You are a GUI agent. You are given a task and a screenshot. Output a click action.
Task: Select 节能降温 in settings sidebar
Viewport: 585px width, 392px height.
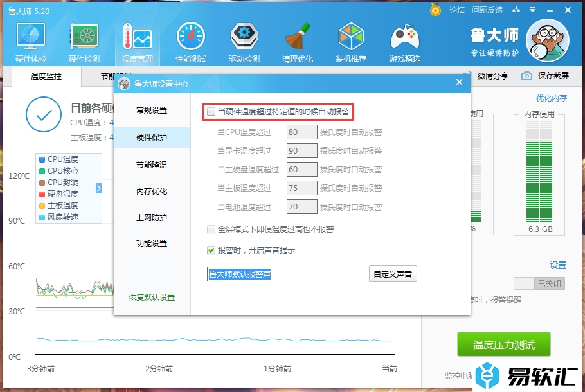[152, 165]
